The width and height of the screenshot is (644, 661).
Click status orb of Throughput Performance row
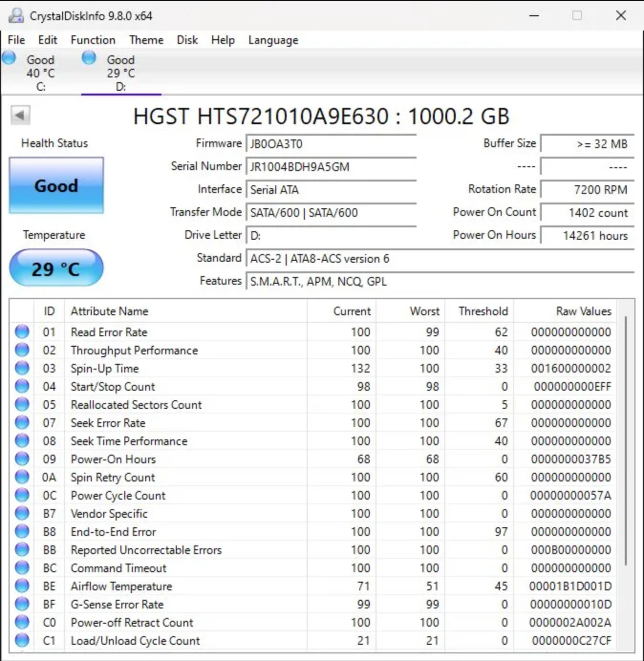click(x=22, y=350)
